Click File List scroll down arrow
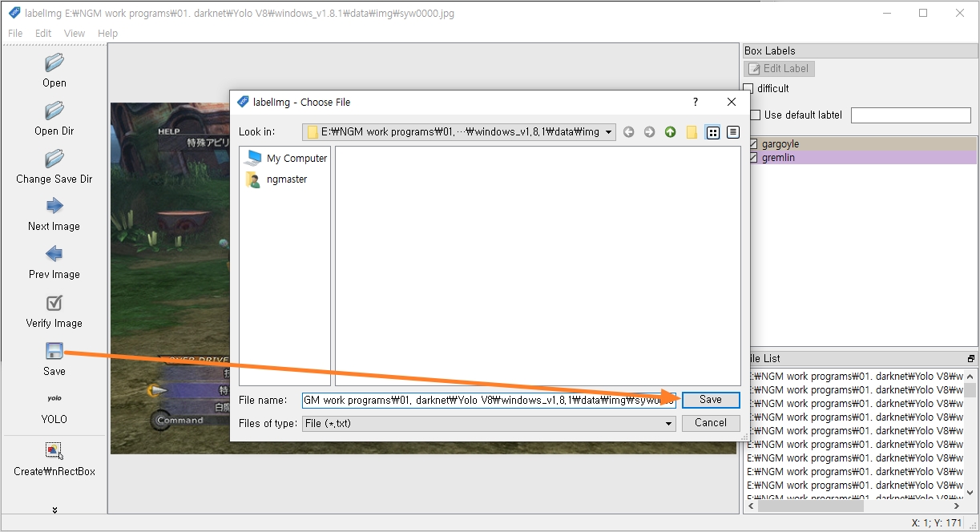This screenshot has width=980, height=532. 970,492
